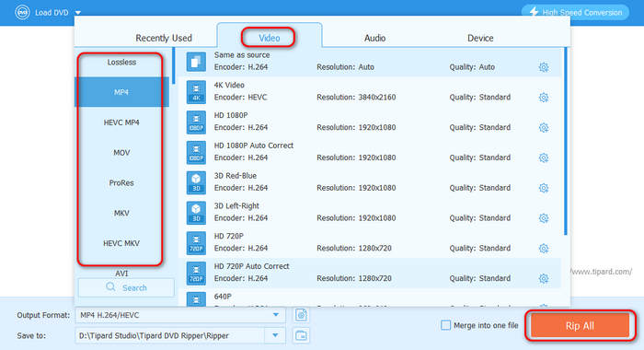Viewport: 644px width, 350px height.
Task: Choose the HD 720P preset
Action: [x=370, y=242]
